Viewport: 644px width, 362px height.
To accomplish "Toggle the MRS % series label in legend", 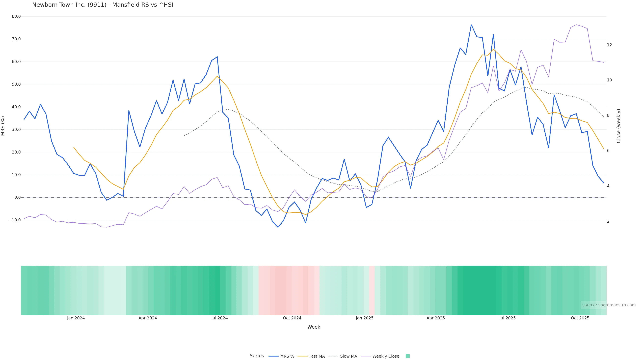I will [287, 356].
